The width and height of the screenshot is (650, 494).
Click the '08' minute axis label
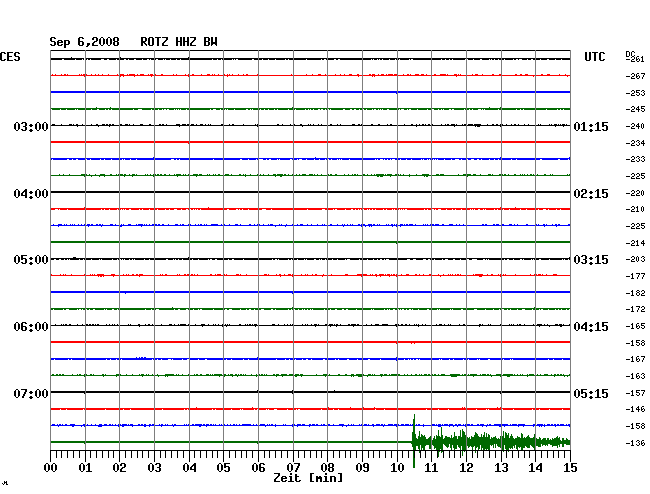[x=327, y=467]
